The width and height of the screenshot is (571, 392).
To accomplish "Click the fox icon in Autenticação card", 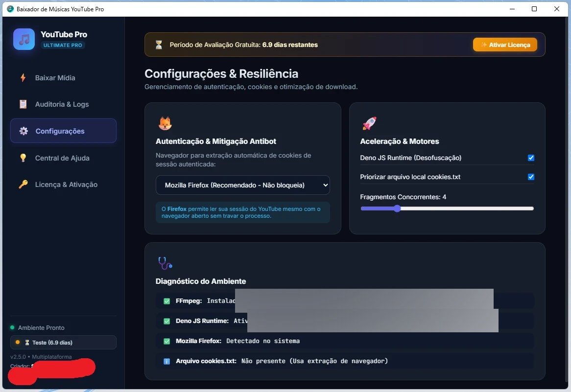I will pyautogui.click(x=165, y=123).
